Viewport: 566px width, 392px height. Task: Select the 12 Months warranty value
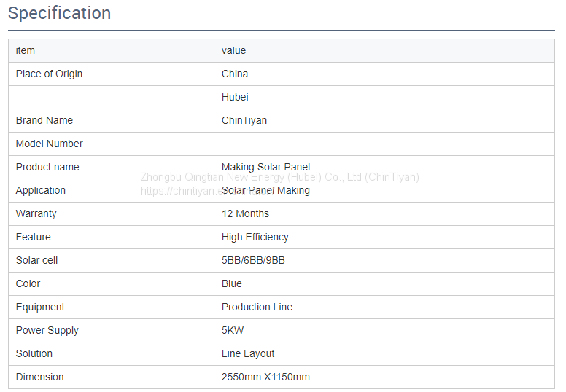[x=245, y=213]
